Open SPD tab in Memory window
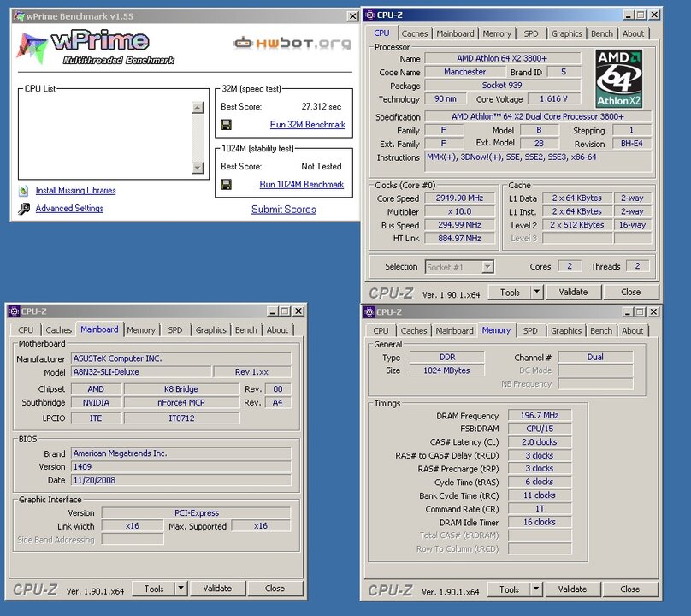Screen dimensions: 691x616 530,331
